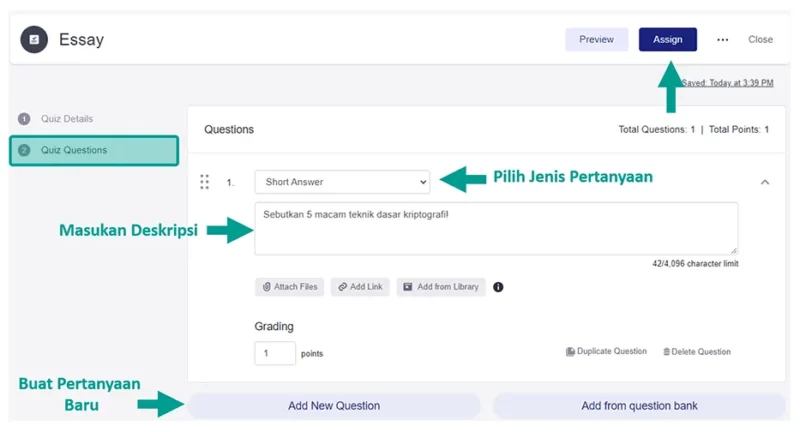Click Add from question bank

[x=639, y=406]
